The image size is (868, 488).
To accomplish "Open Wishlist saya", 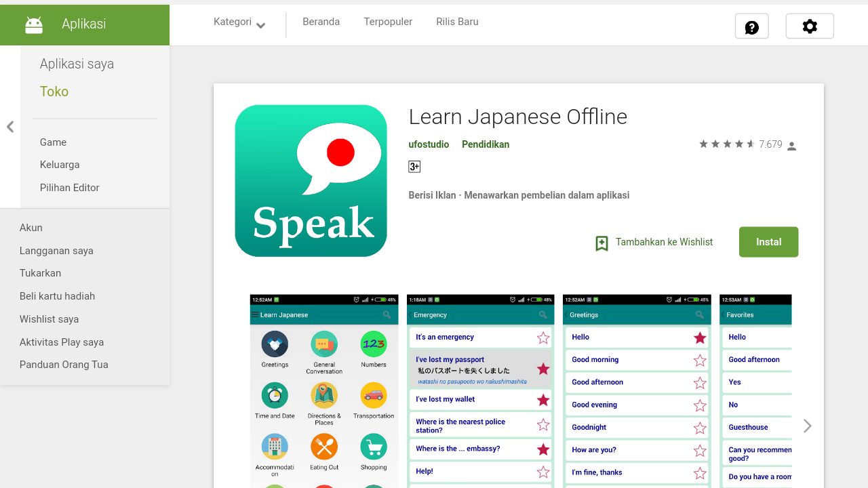I will click(49, 319).
